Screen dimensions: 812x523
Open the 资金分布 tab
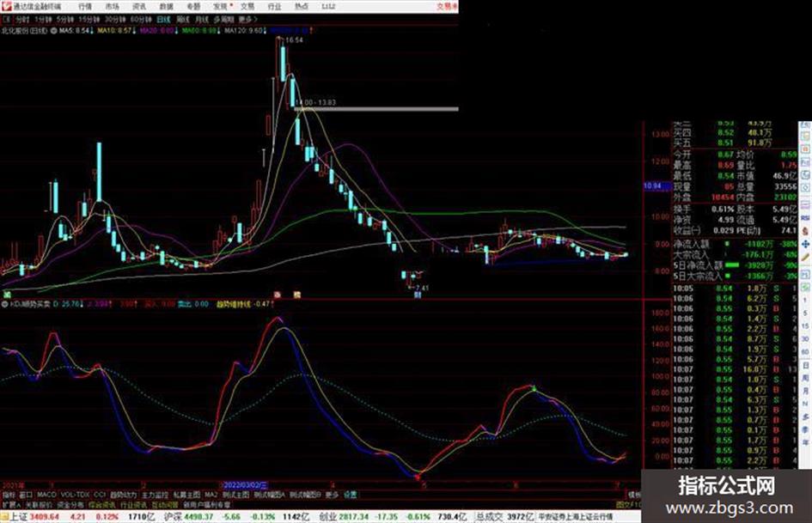pos(70,504)
